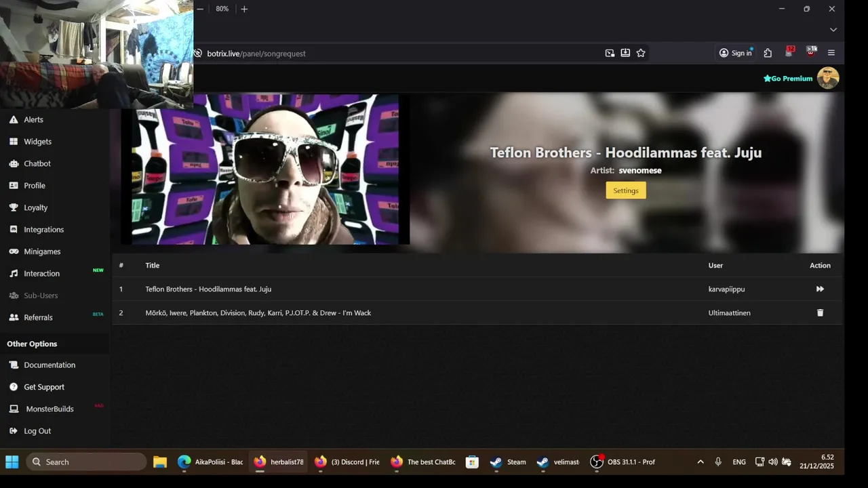Screen dimensions: 868x488
Task: Open the Firefox hamburger menu
Action: (x=831, y=53)
